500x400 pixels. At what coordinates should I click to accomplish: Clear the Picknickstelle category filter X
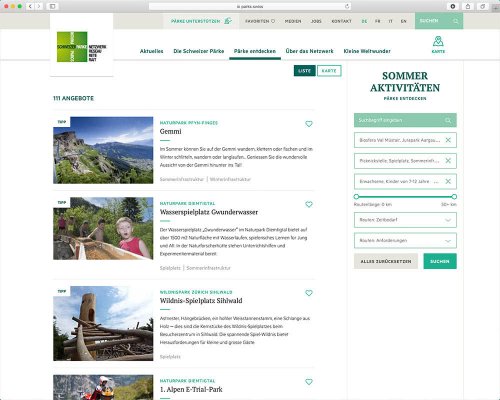pyautogui.click(x=448, y=161)
